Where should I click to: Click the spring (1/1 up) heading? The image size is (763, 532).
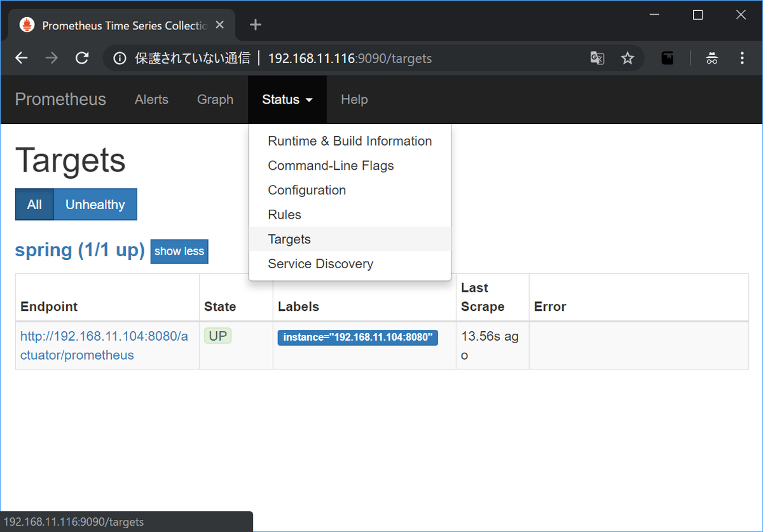[80, 250]
